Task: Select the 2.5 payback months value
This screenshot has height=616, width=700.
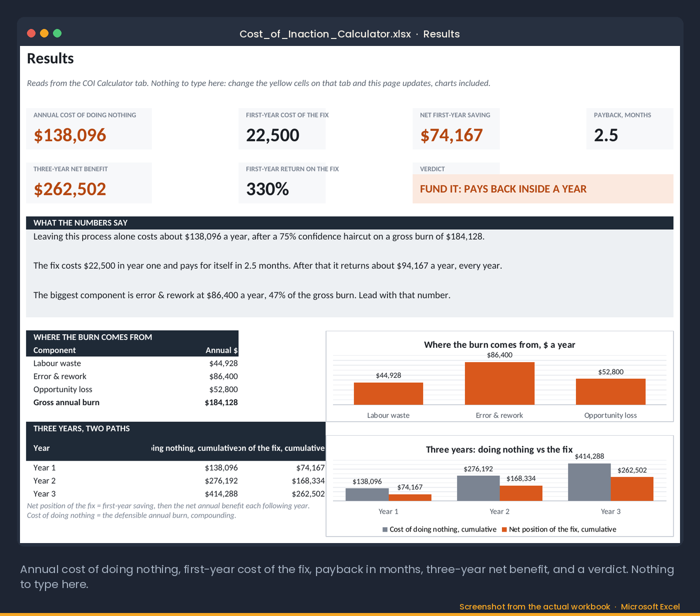Action: [x=606, y=135]
